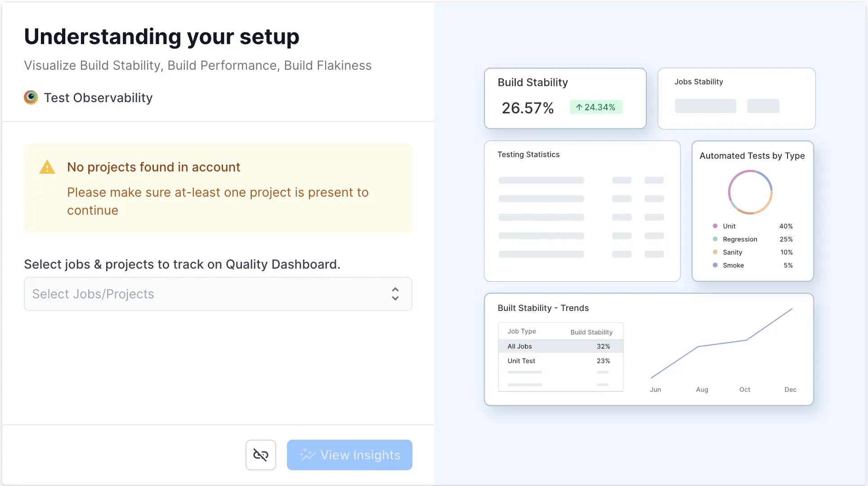Viewport: 868px width, 486px height.
Task: Click the 'No projects found in account' heading
Action: coord(153,167)
